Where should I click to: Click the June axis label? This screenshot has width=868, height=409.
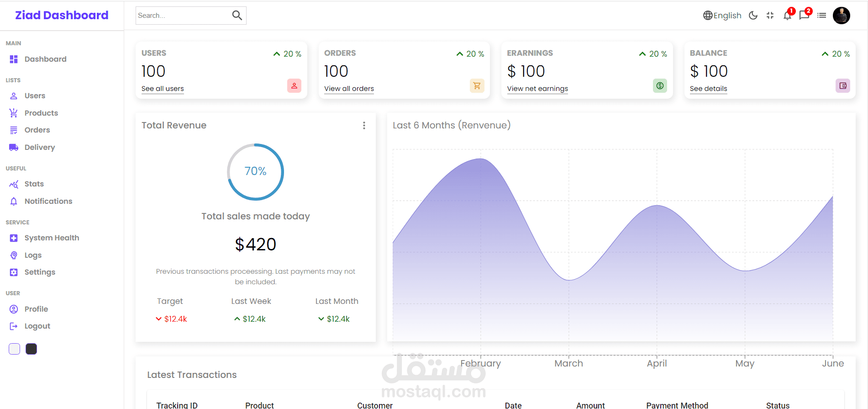(833, 363)
